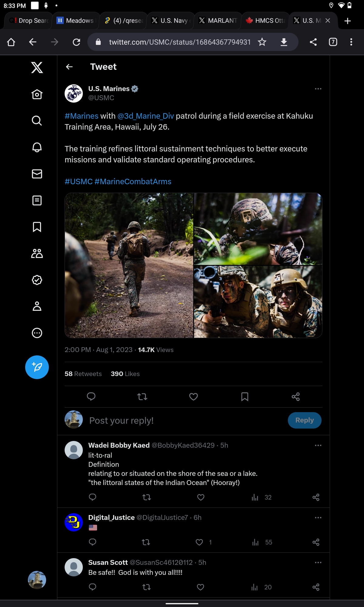Retweet the U.S. Marines tweet

click(x=142, y=397)
